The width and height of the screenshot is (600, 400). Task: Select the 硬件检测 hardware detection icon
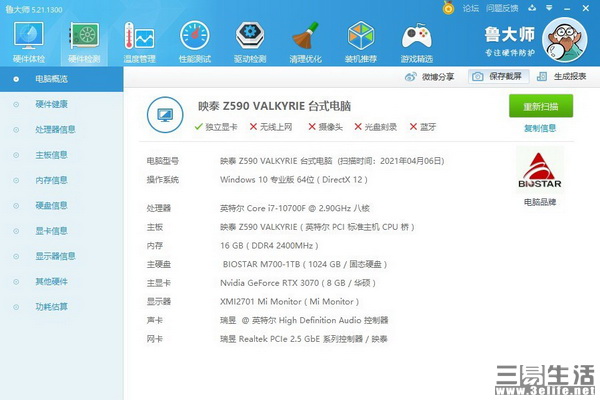coord(84,42)
